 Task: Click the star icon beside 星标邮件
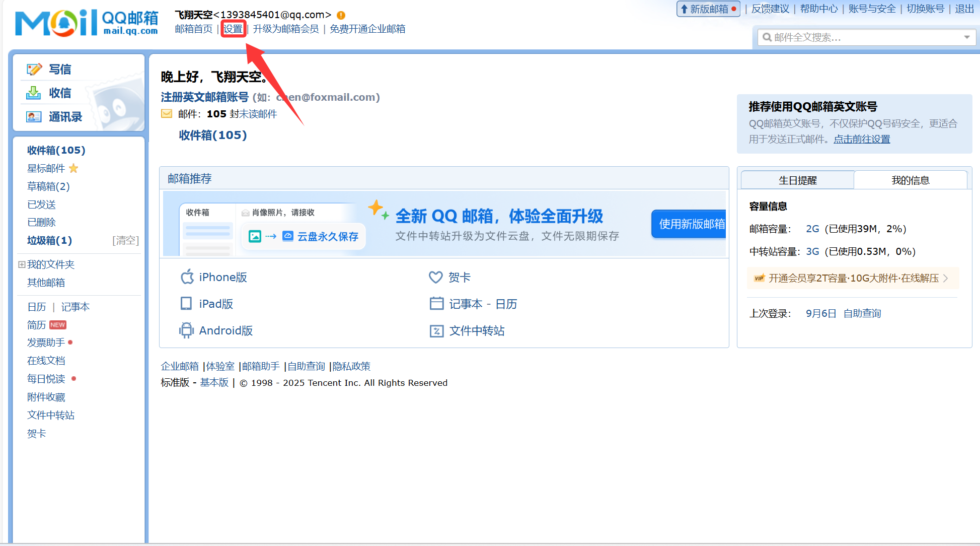[x=73, y=168]
